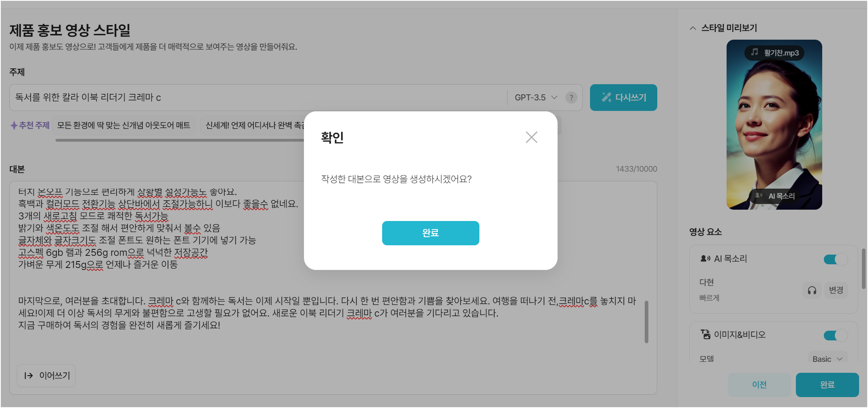The image size is (868, 408).
Task: Click the 빠르게 speed label
Action: tap(709, 298)
